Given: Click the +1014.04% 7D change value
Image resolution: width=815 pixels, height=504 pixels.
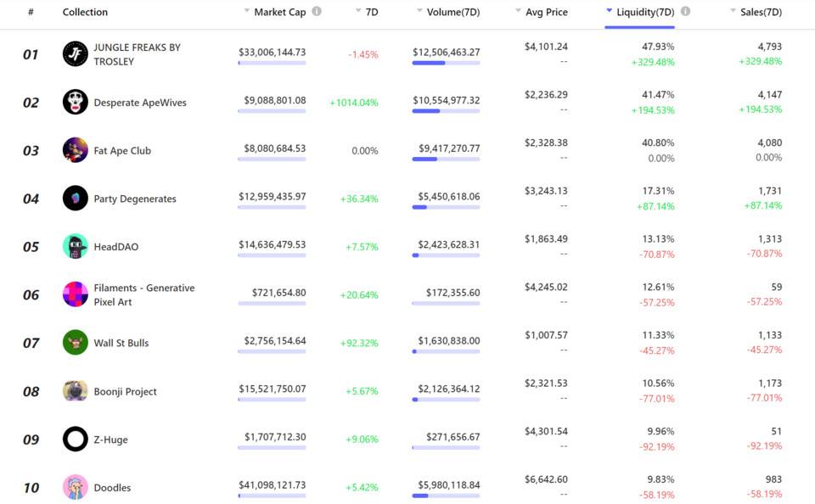Looking at the screenshot, I should [x=354, y=103].
